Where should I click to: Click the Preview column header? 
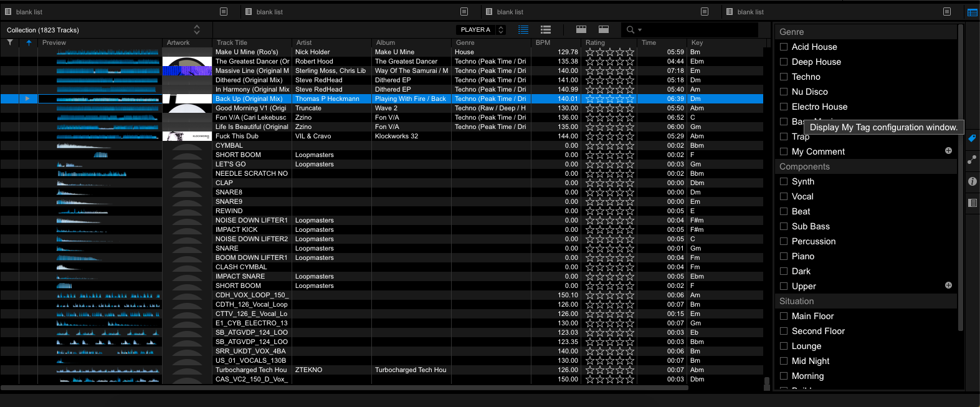pos(100,42)
